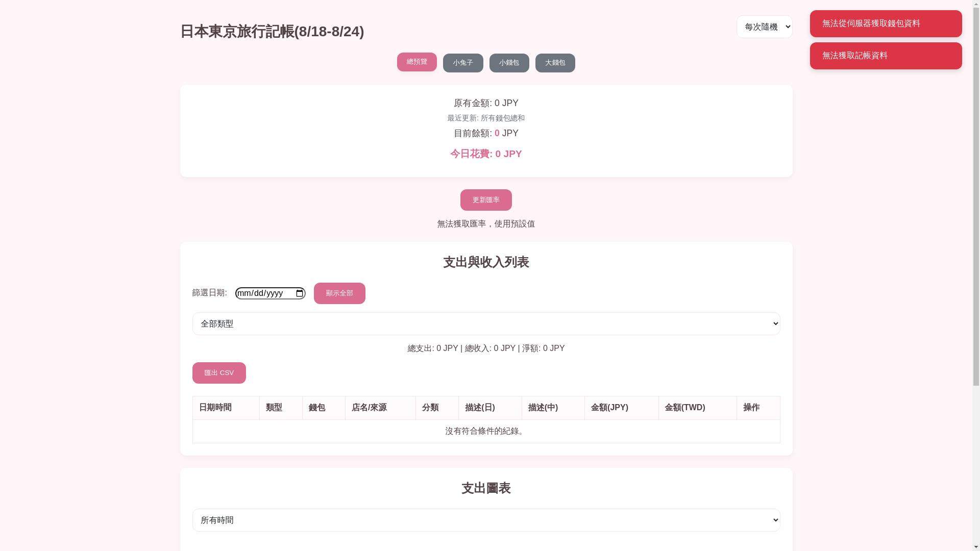
Task: Open the 每次隨機 theme dropdown
Action: (764, 27)
